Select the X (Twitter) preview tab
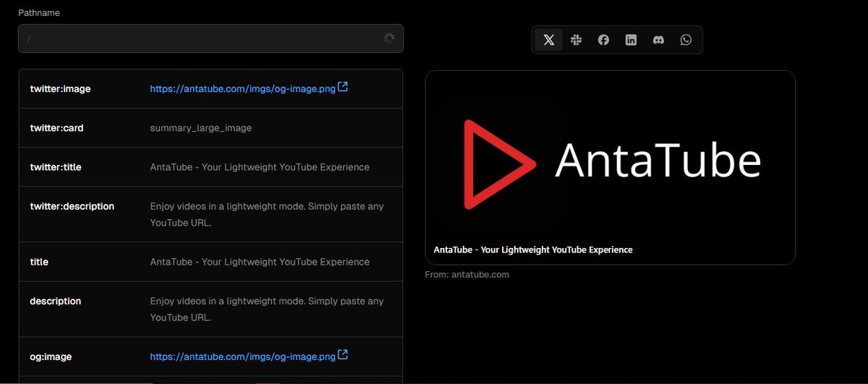 [549, 40]
